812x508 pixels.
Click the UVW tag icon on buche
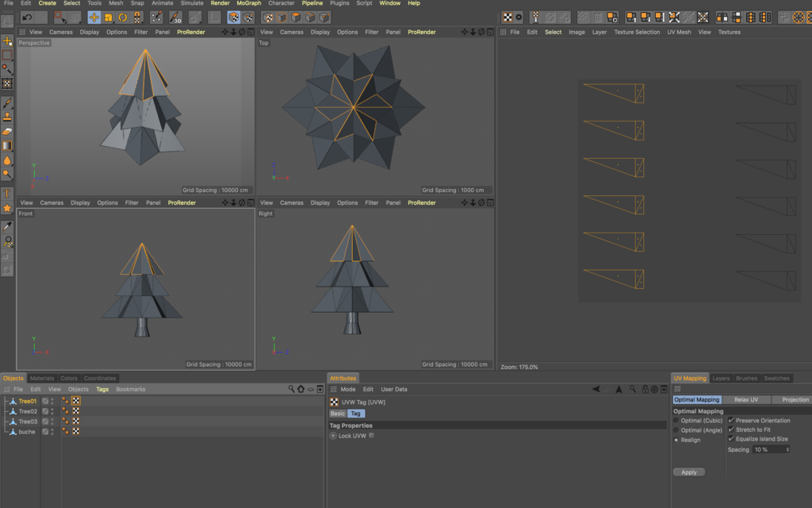75,431
